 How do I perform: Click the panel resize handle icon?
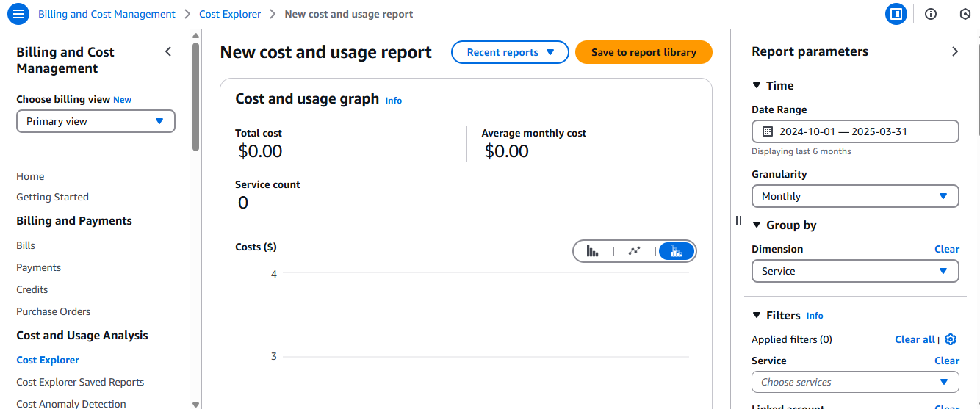pos(738,220)
